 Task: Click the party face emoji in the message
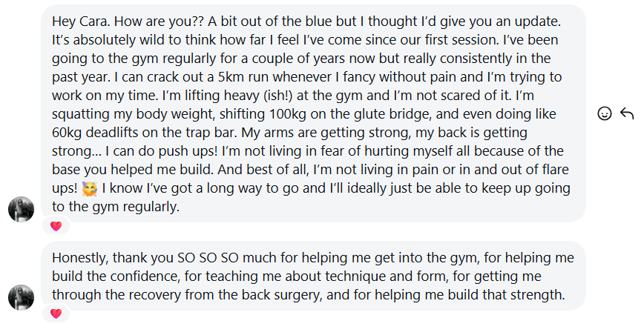90,188
